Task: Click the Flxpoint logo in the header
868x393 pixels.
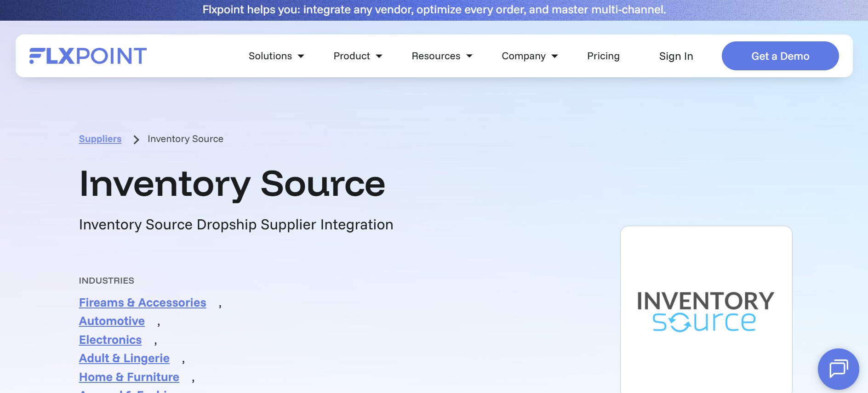Action: click(88, 56)
